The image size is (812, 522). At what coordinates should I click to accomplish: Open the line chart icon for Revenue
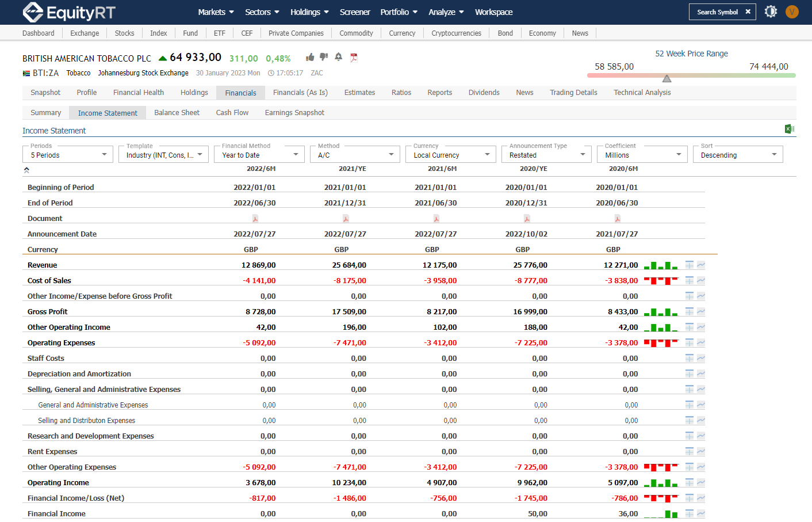701,265
